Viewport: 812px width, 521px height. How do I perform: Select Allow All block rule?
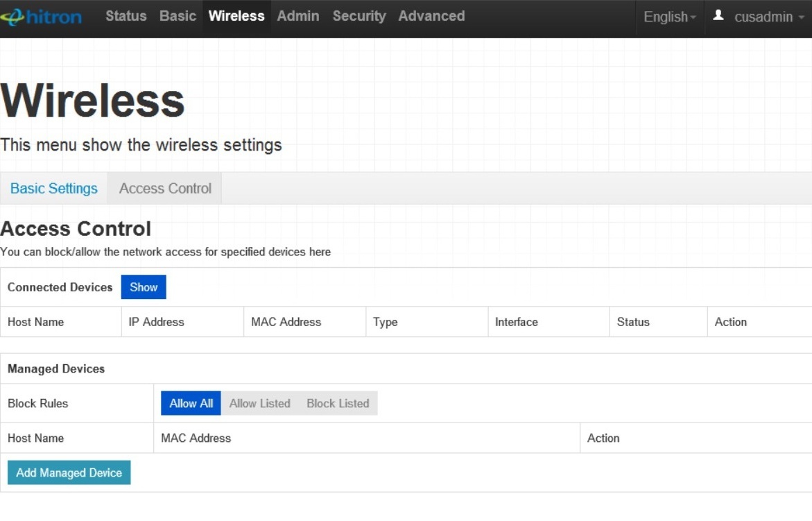pos(190,403)
